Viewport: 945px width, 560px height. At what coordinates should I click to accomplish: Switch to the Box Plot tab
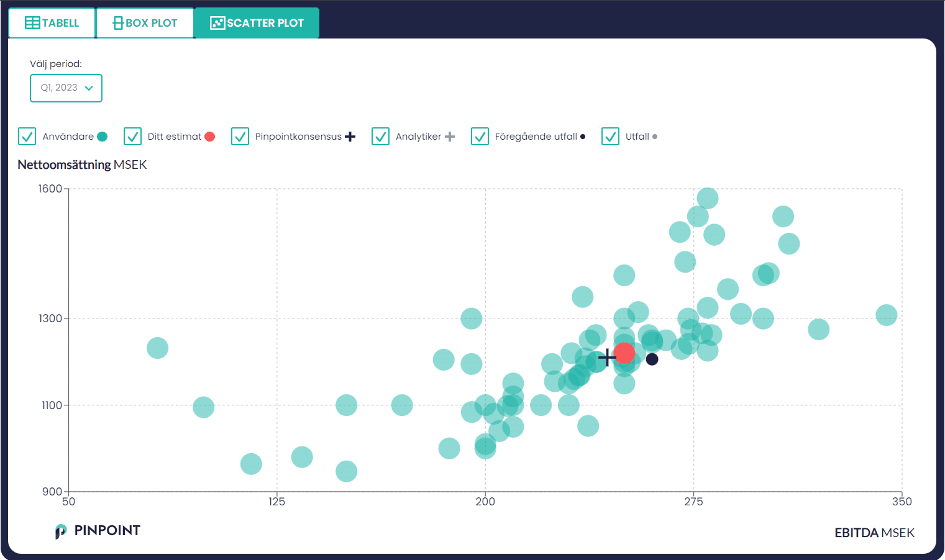coord(145,23)
